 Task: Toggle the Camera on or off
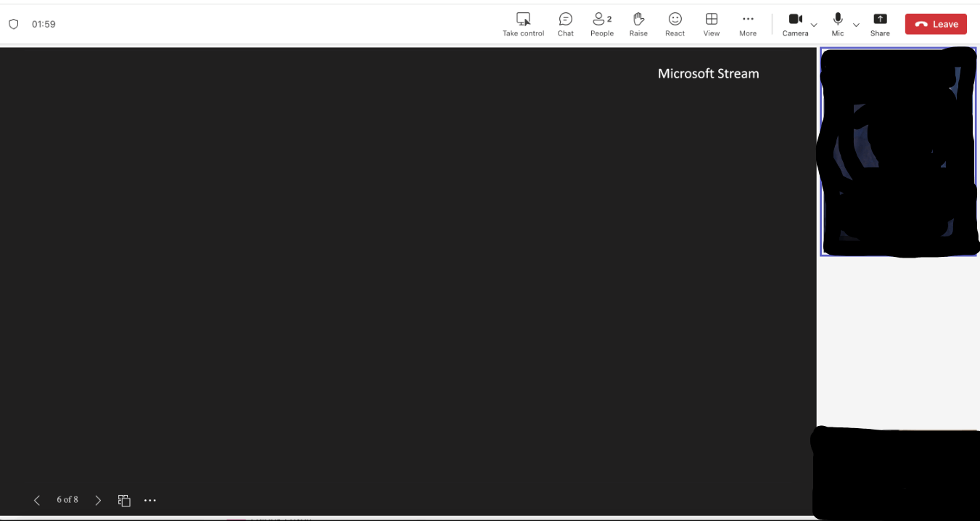click(795, 24)
